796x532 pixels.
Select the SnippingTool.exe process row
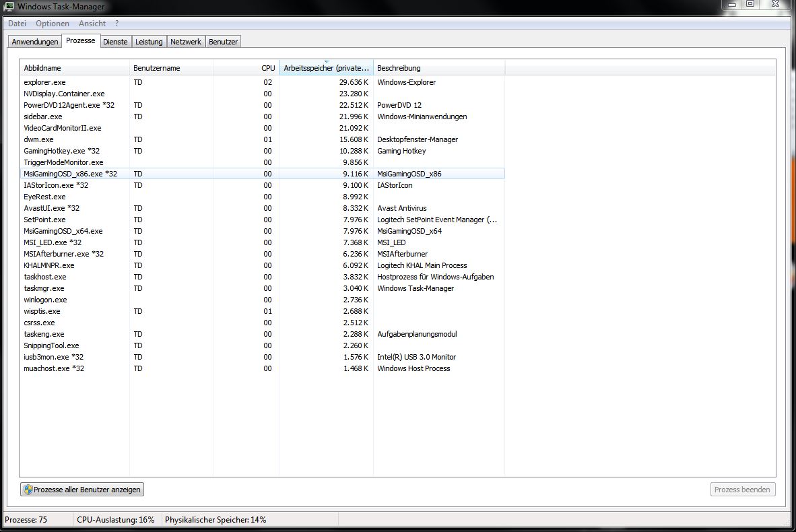click(x=263, y=345)
